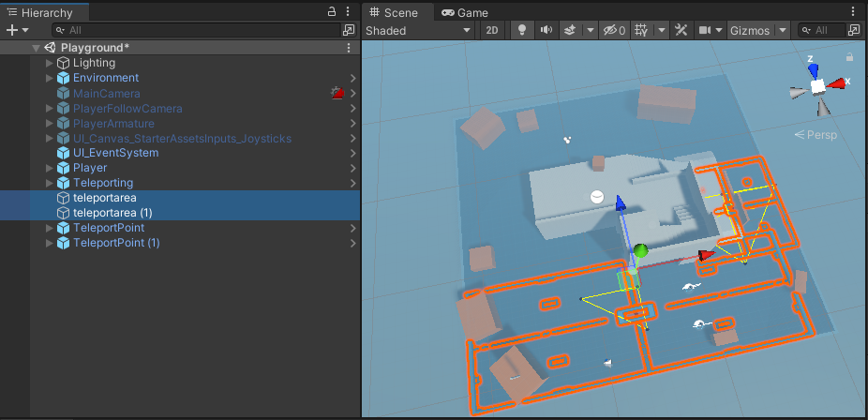868x420 pixels.
Task: Switch to the Game tab
Action: click(x=465, y=12)
